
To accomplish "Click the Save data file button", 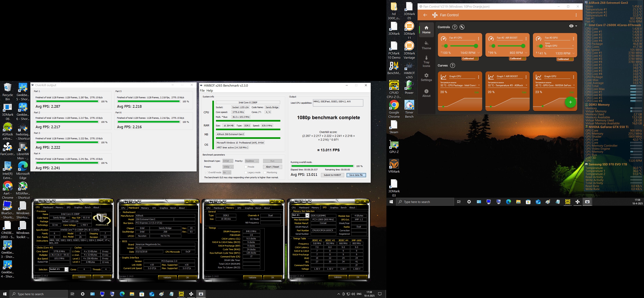I will [356, 175].
